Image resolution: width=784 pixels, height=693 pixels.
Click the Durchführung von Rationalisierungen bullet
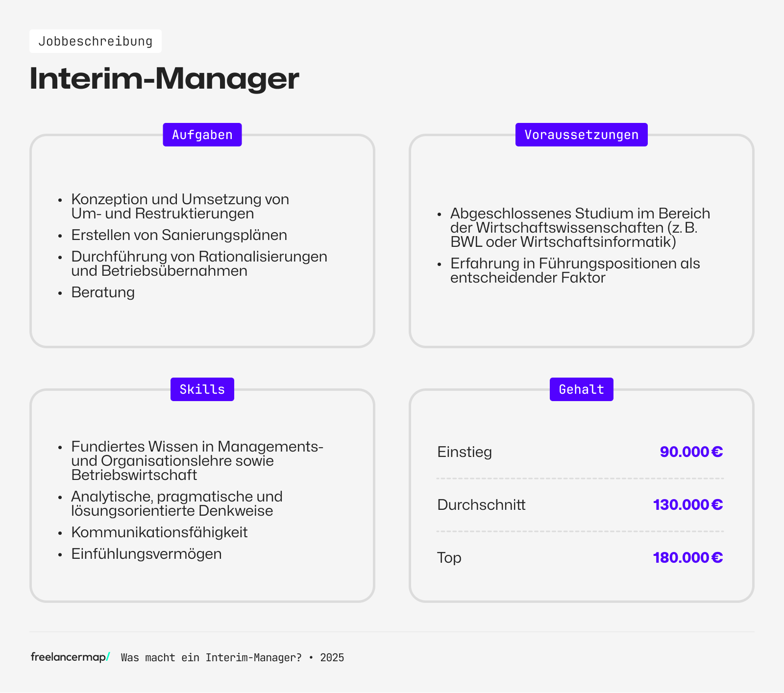[199, 263]
